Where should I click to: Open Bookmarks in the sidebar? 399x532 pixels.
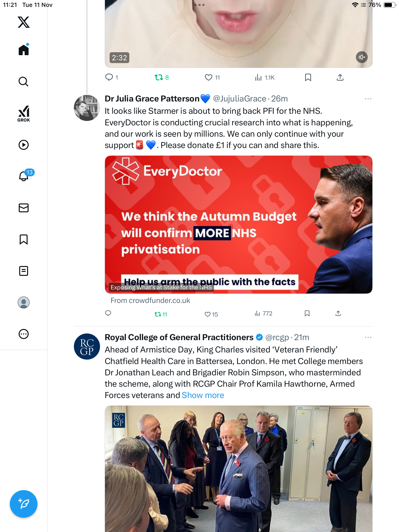[x=24, y=239]
